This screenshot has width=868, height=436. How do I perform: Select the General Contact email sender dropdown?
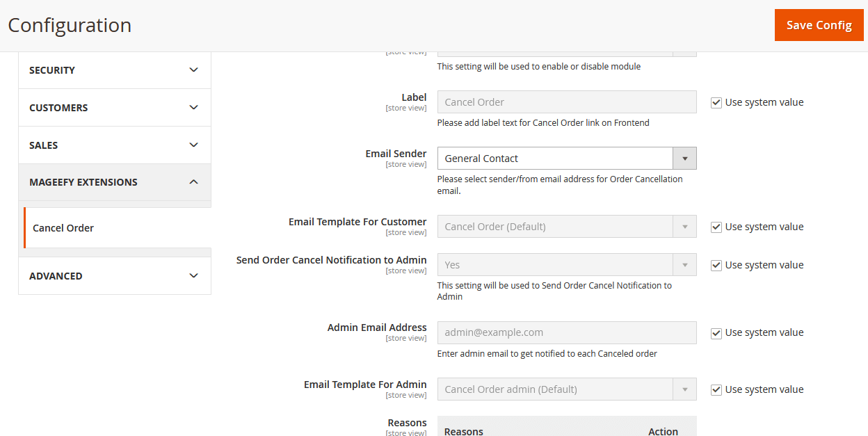[567, 159]
